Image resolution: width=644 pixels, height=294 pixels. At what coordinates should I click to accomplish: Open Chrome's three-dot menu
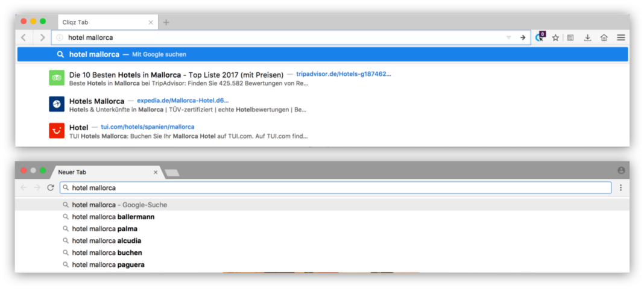tap(620, 187)
